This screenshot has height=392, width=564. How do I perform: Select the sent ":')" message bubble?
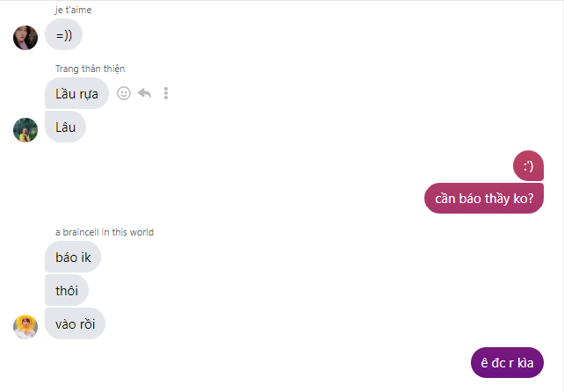tap(528, 166)
